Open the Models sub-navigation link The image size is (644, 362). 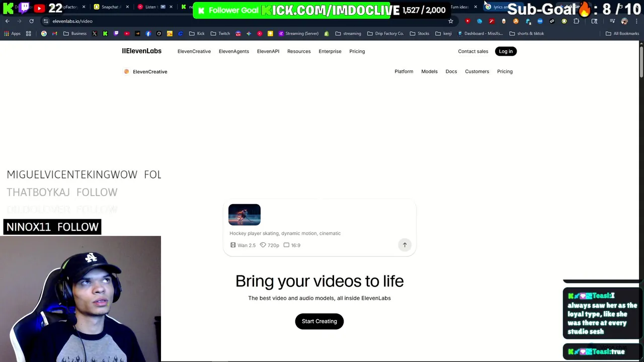pyautogui.click(x=429, y=71)
